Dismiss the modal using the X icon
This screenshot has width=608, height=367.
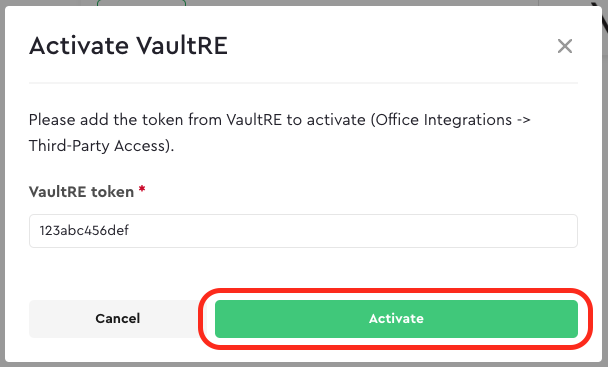(565, 46)
